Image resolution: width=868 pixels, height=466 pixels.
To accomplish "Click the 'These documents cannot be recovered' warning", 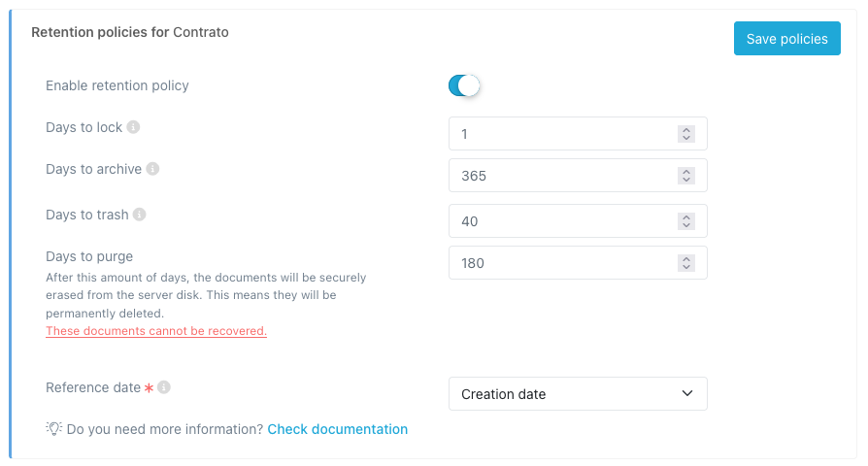I will tap(156, 331).
